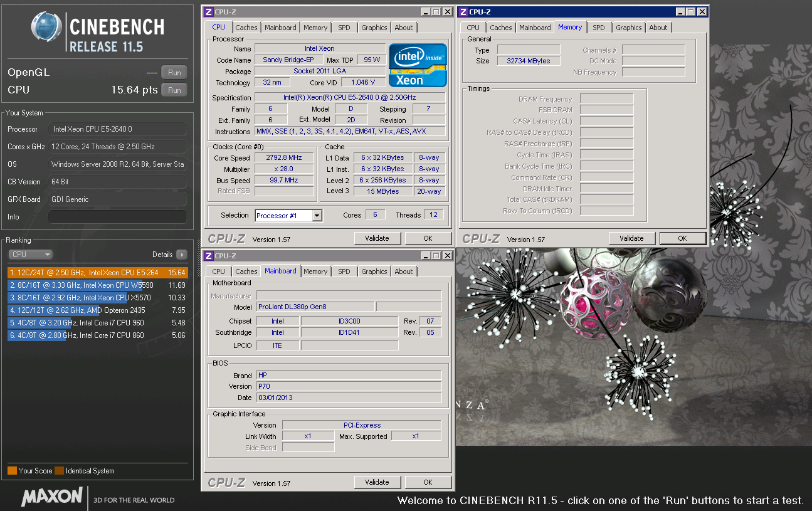Screen dimensions: 812x511
Task: Select ranking row Xeon CPU W5590 11.69
Action: (98, 285)
